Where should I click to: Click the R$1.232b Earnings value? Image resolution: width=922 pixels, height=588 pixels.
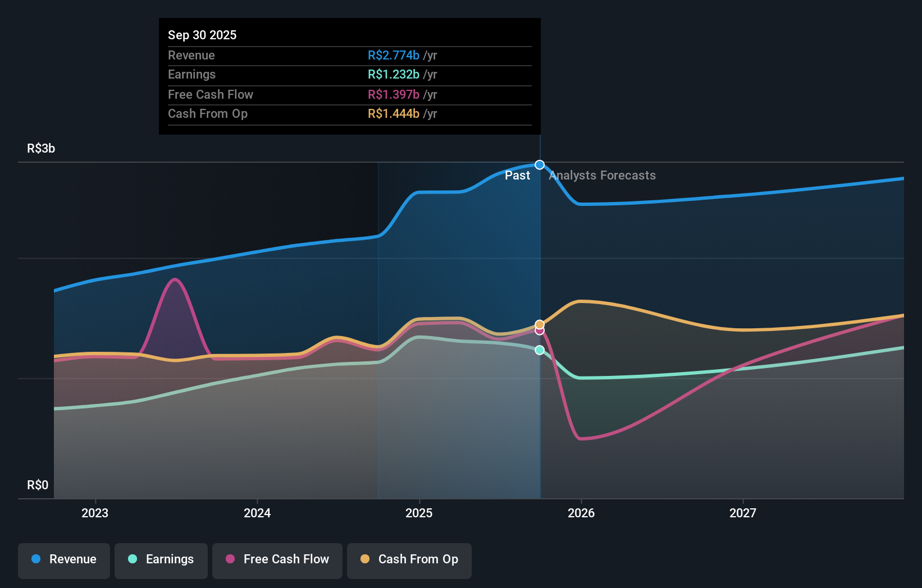point(394,74)
